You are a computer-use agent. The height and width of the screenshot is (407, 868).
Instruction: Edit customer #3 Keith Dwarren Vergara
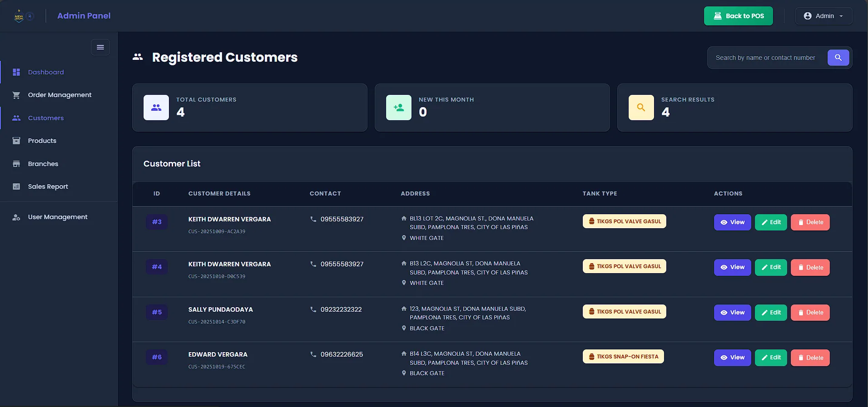tap(771, 222)
